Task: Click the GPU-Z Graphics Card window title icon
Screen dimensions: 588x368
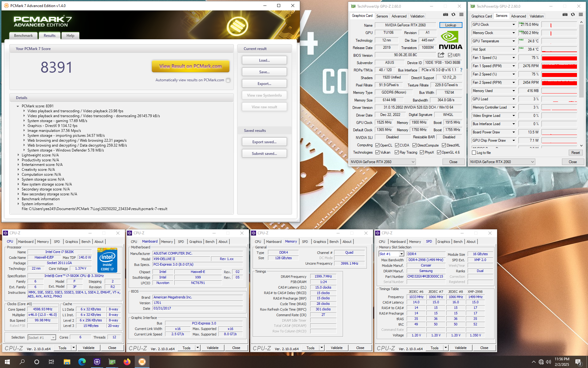Action: click(353, 6)
